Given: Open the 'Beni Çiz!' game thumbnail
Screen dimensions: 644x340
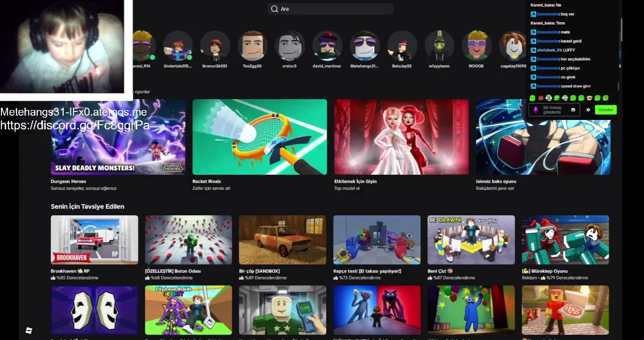Looking at the screenshot, I should tap(471, 240).
